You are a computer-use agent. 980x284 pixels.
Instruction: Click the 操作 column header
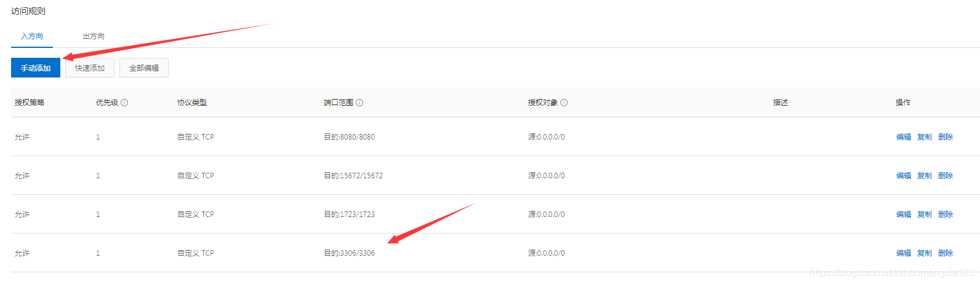click(x=903, y=103)
